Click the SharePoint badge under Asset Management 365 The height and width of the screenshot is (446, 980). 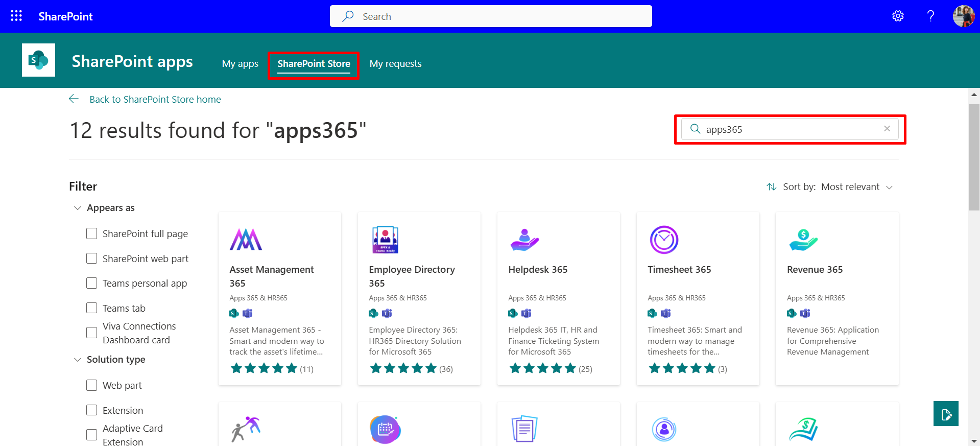[234, 313]
